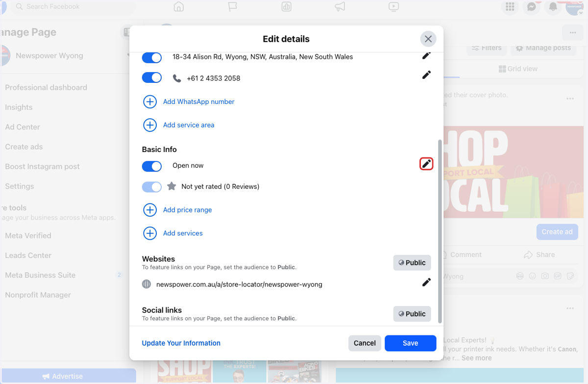Go to Facebook Home icon

coord(179,7)
